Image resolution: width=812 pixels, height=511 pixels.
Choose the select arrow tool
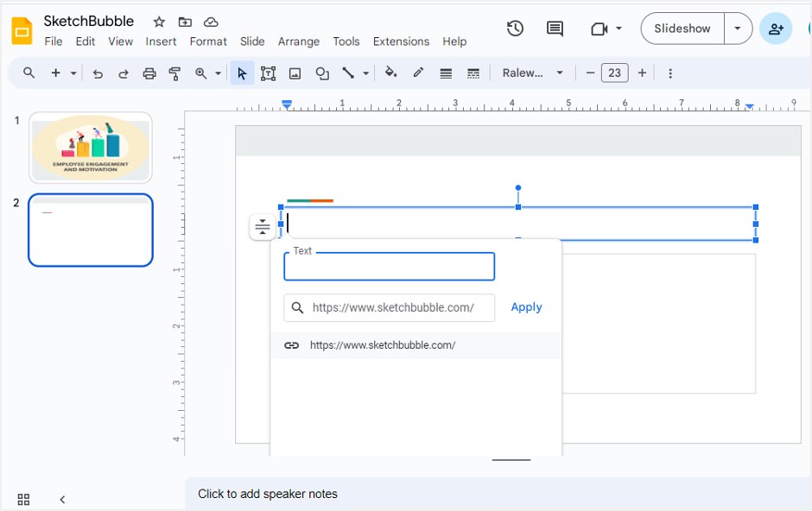pos(242,73)
